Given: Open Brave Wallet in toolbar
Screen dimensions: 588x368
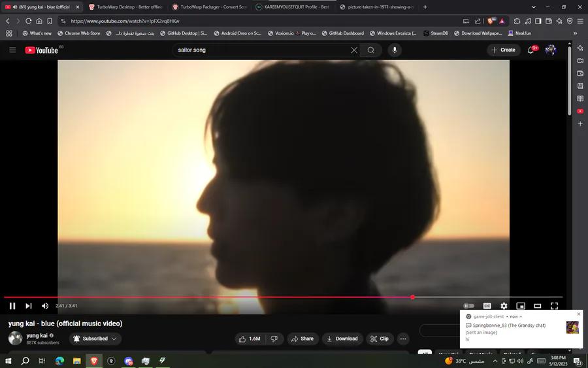Looking at the screenshot, I should (x=549, y=21).
